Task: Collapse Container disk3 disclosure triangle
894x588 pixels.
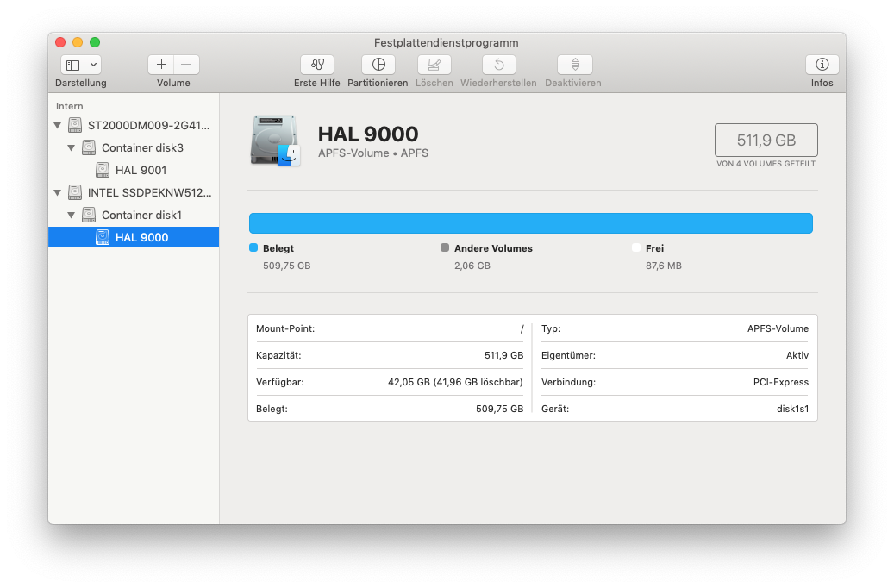Action: [72, 147]
